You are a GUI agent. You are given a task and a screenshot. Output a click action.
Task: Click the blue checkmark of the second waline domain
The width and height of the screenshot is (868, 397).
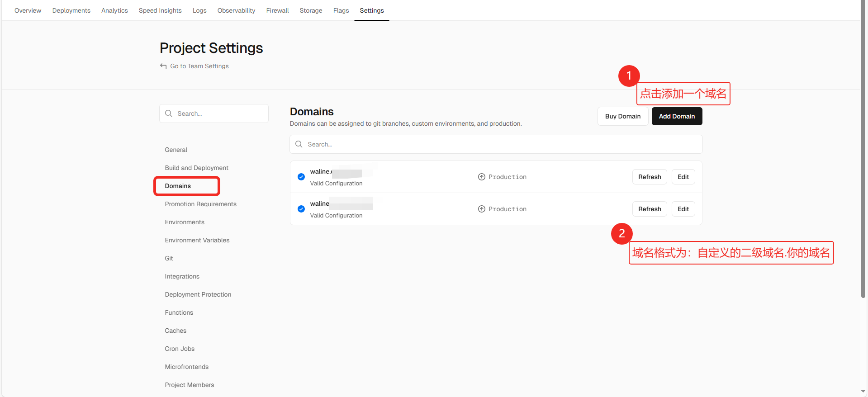pyautogui.click(x=301, y=209)
